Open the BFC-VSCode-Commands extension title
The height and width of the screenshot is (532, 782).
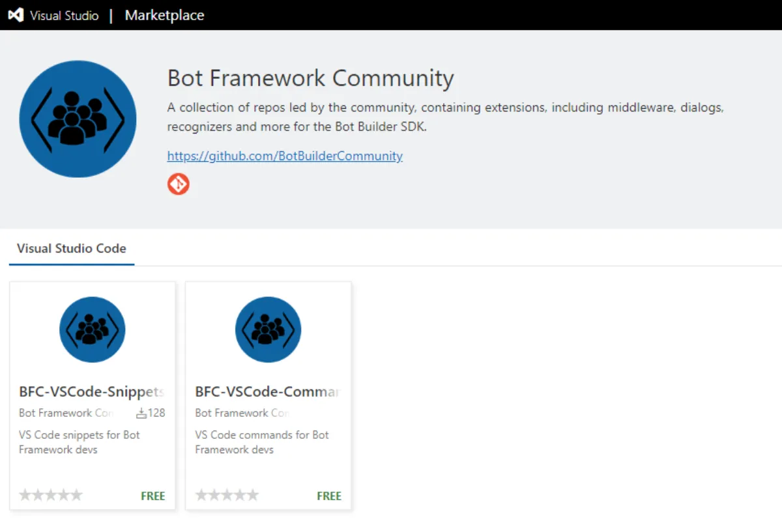coord(267,391)
